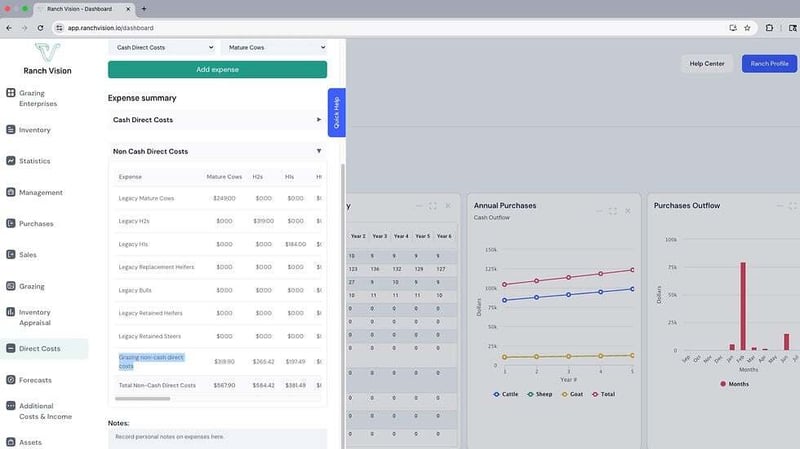Open the Forecasts sidebar icon

click(x=11, y=380)
